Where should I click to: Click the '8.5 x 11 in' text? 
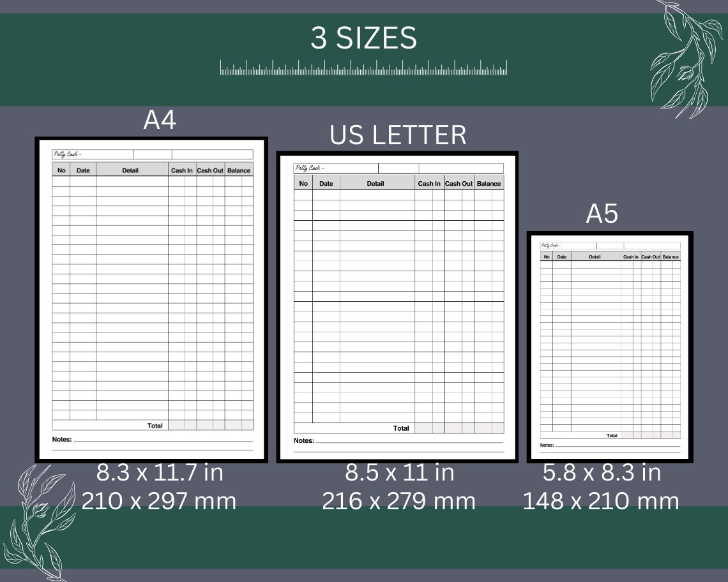[399, 472]
